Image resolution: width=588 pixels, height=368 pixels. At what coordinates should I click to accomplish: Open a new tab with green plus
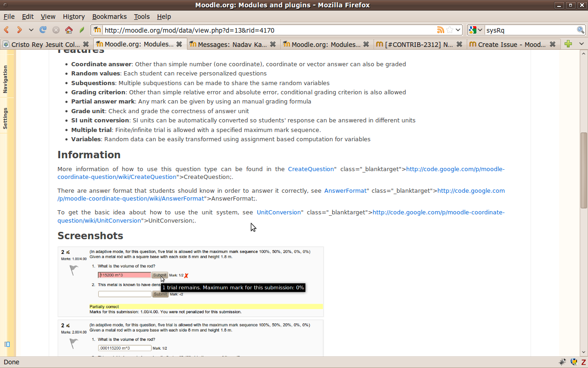568,44
